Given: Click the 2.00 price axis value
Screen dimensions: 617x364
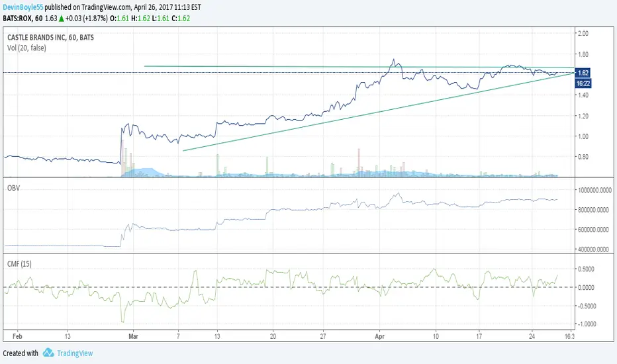Looking at the screenshot, I should 583,34.
